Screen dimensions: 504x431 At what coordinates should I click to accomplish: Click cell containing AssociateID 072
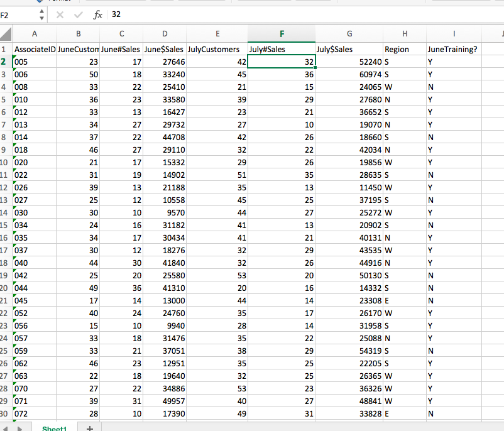(x=34, y=413)
